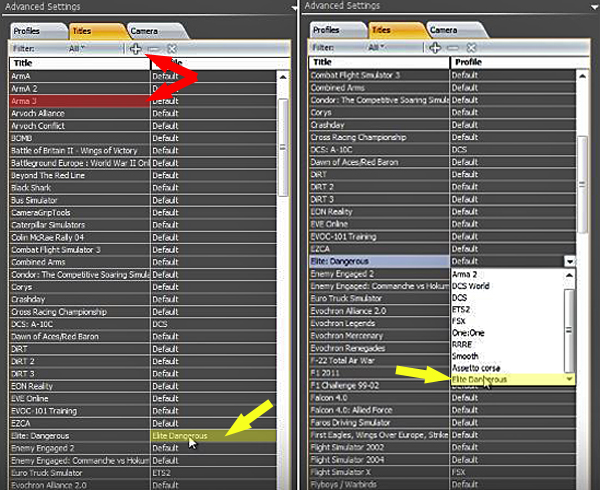Select the highlighted Arma 3 title row
600x490 pixels.
80,101
